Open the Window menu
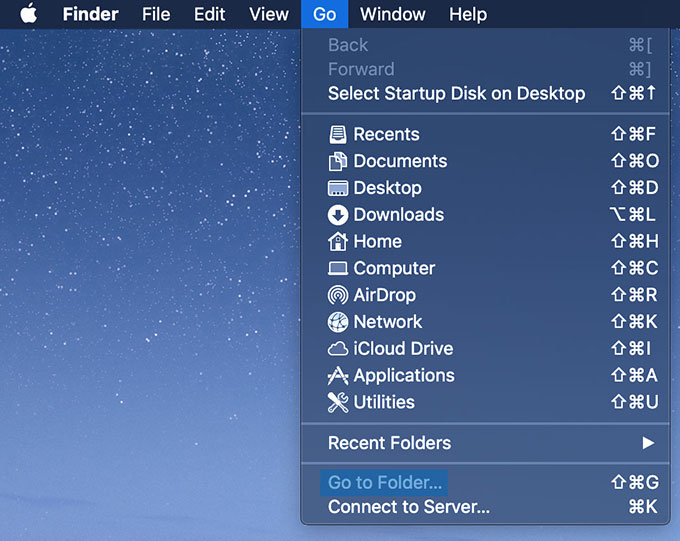The image size is (680, 541). click(392, 14)
